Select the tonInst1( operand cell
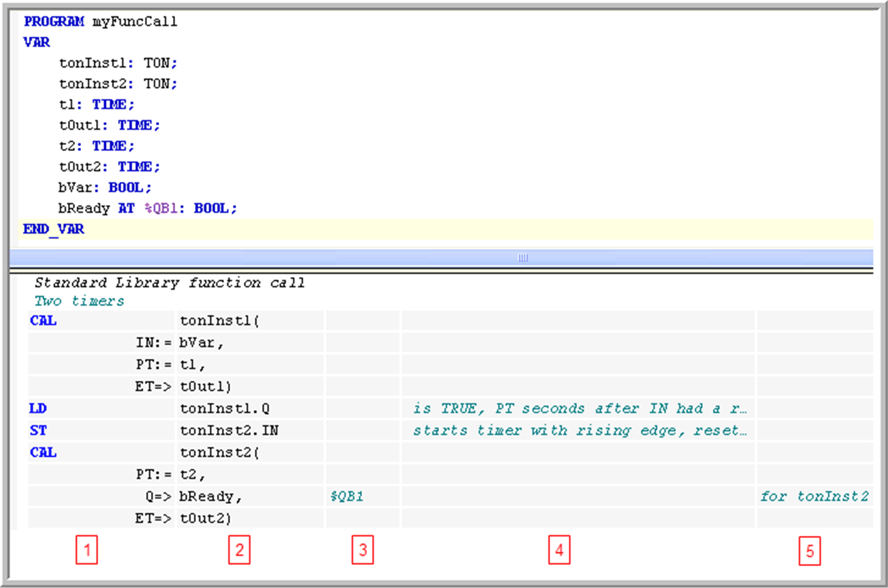The width and height of the screenshot is (888, 588). click(219, 321)
